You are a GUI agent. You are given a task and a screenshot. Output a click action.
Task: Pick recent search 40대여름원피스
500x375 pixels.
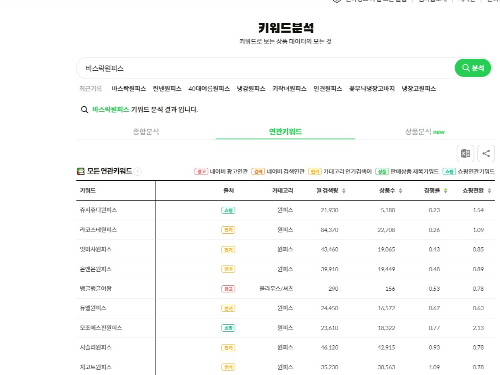click(209, 89)
